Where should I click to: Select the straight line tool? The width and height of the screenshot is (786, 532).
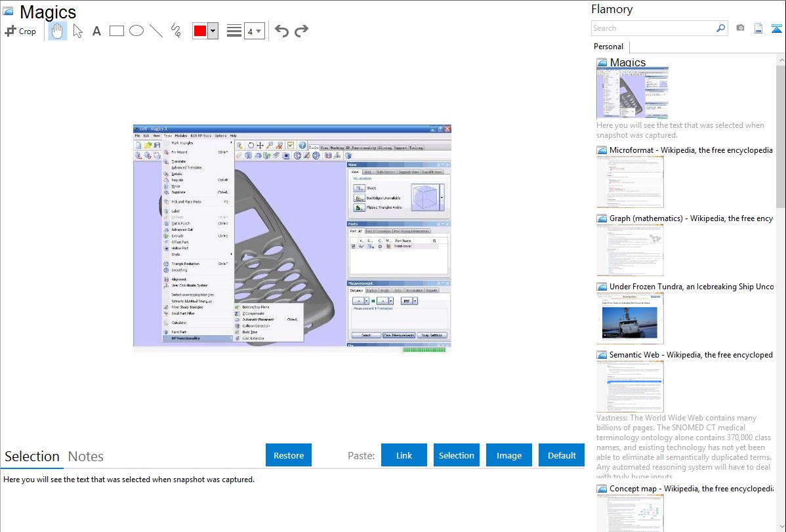tap(156, 31)
